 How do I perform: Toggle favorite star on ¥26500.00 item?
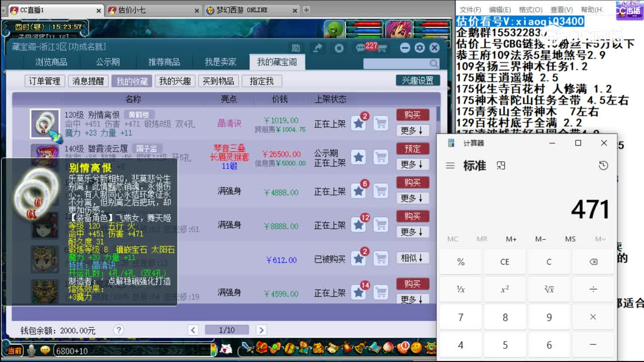358,157
